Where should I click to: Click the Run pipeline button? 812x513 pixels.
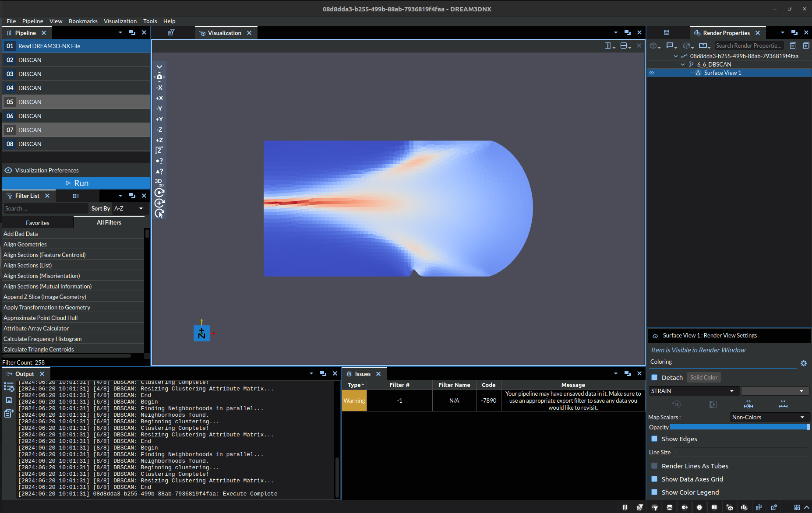[76, 183]
